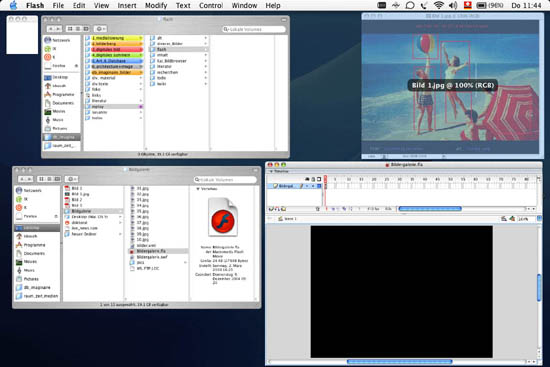Click the insert layer folder icon in timeline

click(283, 209)
